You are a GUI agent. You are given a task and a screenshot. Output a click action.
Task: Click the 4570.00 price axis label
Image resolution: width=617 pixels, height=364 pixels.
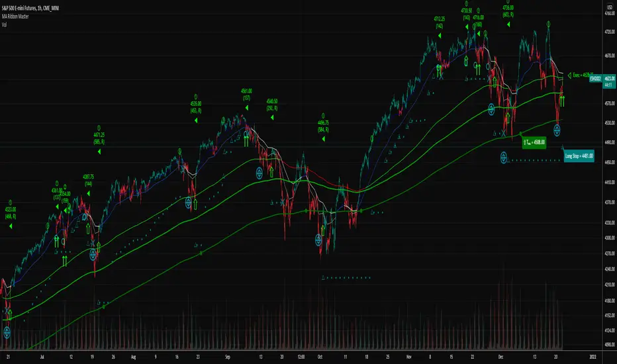pyautogui.click(x=610, y=103)
